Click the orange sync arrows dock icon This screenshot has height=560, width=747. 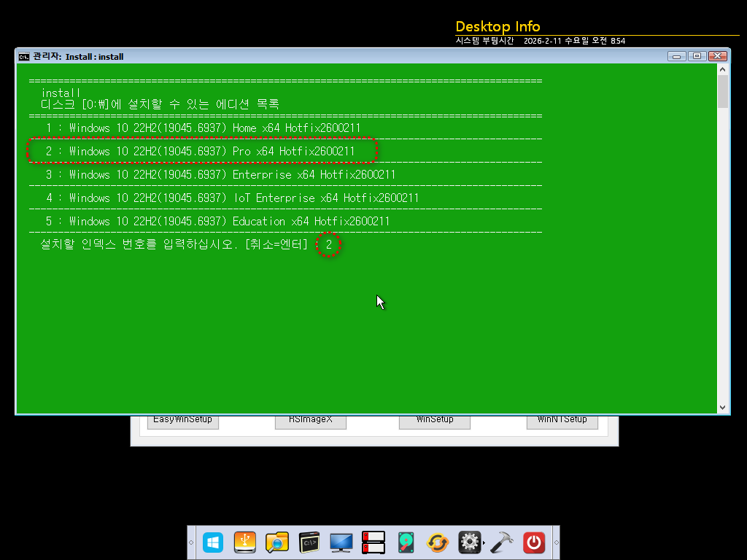tap(438, 542)
